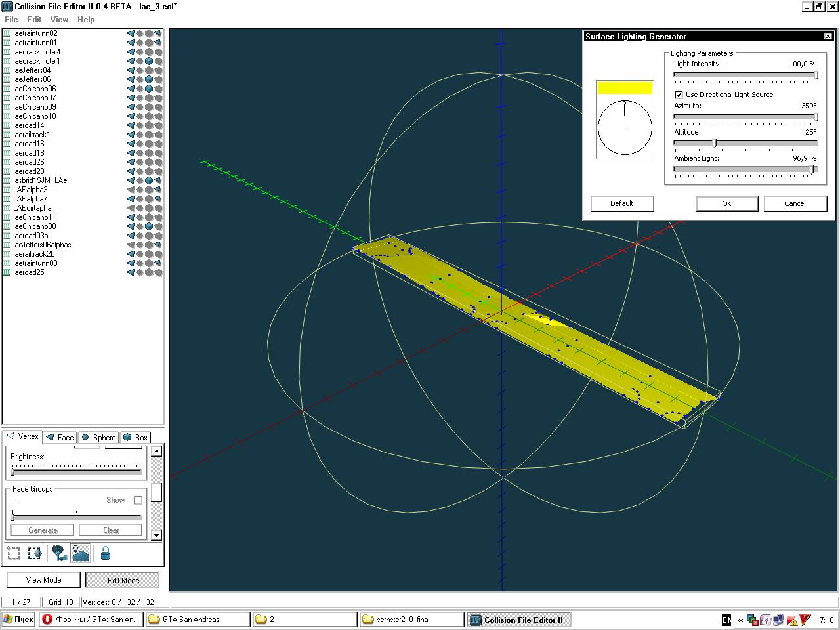
Task: Click the box icon in laeChicano06 row
Action: point(149,89)
